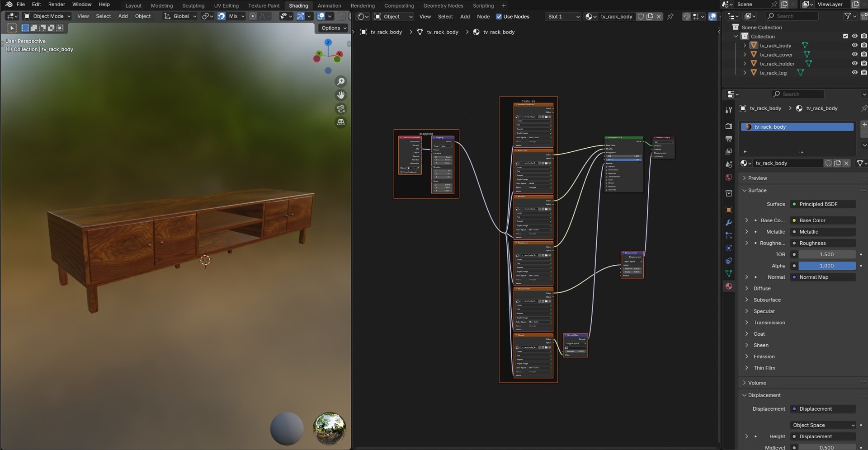868x450 pixels.
Task: Open the Object Data properties tab
Action: tap(729, 273)
